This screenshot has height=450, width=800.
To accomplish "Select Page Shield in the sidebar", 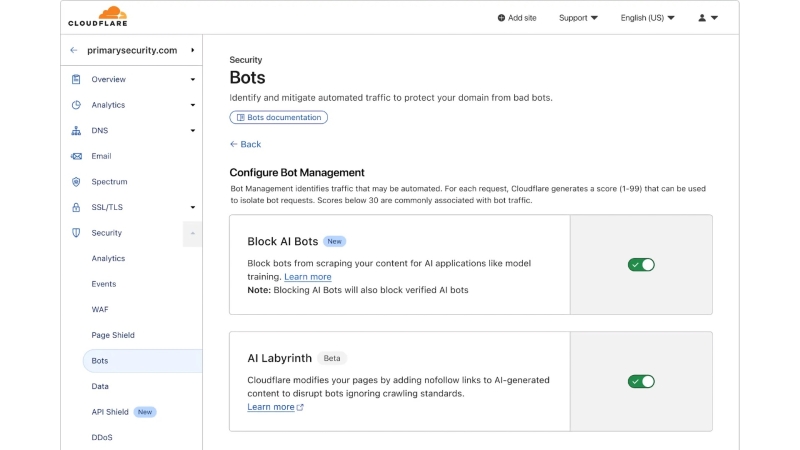I will 113,335.
